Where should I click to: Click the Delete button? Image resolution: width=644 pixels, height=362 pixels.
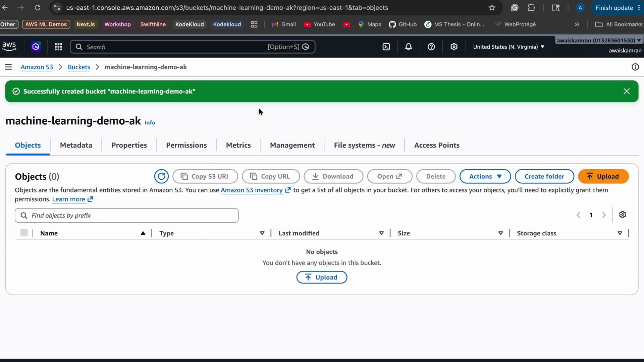point(436,176)
